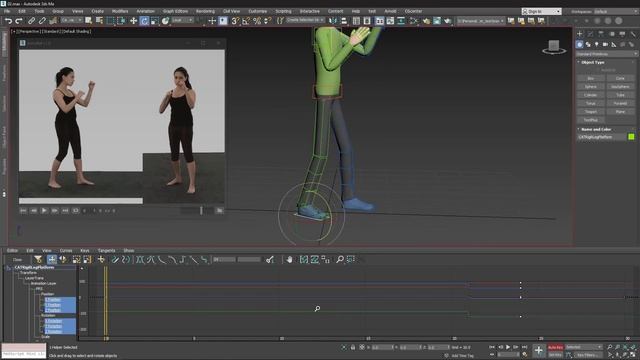Click the Curve Editor zoom magnifier icon
This screenshot has height=360, width=640.
(340, 259)
